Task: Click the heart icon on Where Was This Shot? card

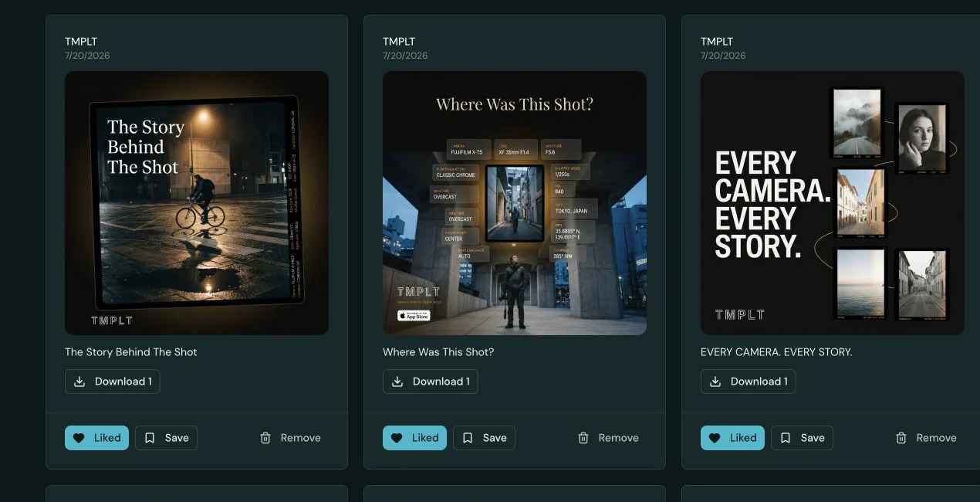Action: click(x=397, y=438)
